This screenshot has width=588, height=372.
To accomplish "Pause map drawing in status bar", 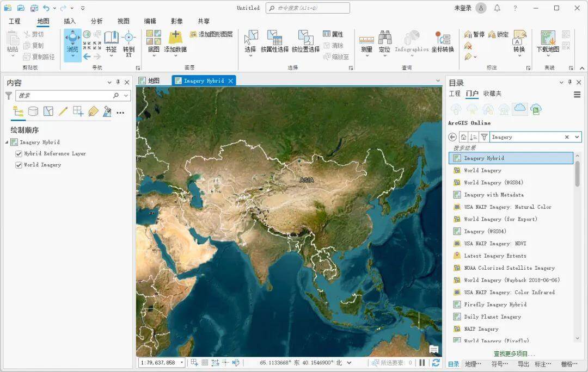I will pyautogui.click(x=422, y=363).
